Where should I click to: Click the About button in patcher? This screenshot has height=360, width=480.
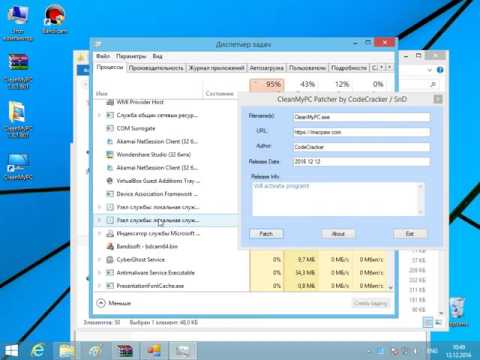338,234
